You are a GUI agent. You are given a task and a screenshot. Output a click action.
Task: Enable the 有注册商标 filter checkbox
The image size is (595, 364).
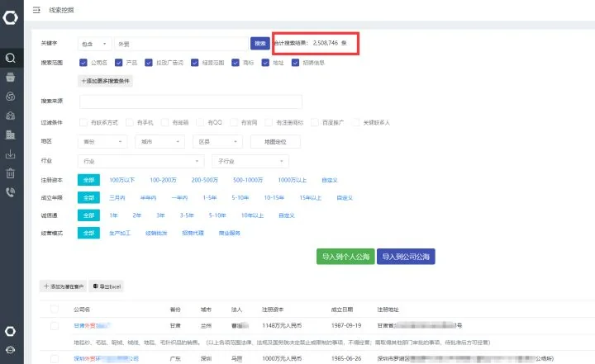269,122
